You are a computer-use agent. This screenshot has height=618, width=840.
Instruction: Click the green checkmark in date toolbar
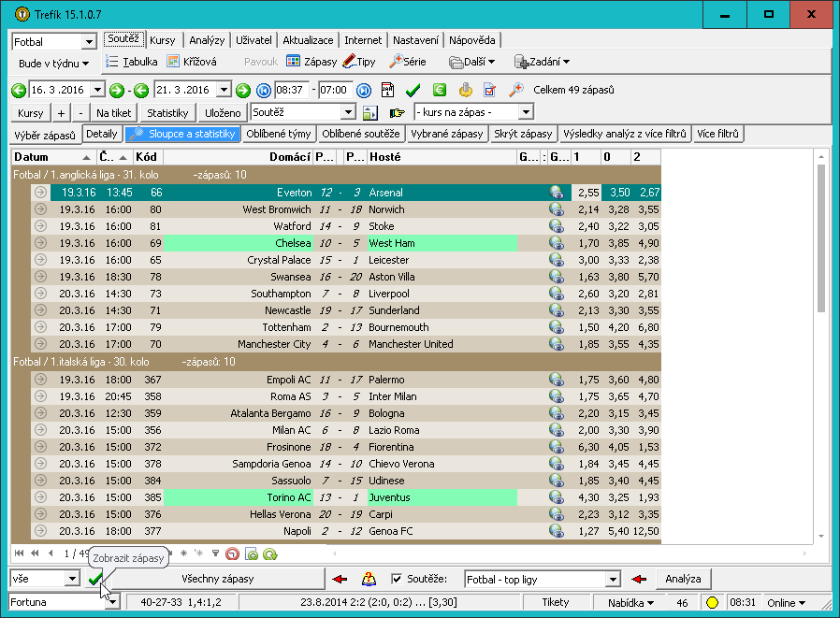tap(413, 90)
